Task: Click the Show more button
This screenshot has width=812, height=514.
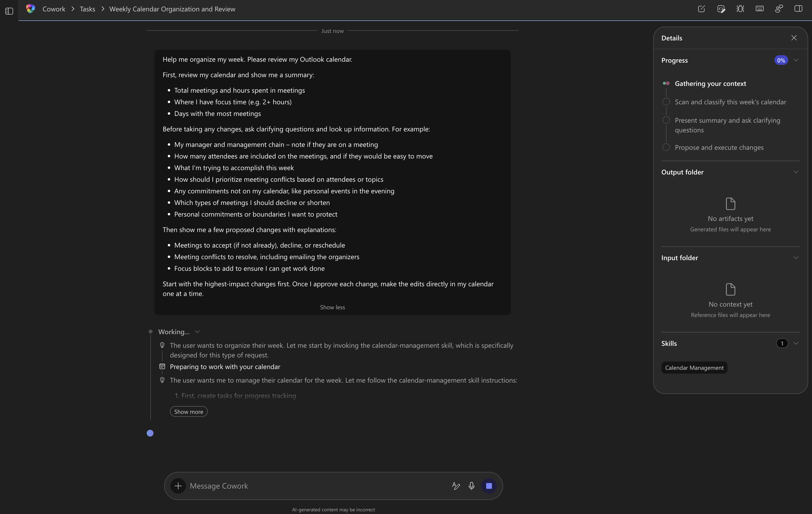Action: (x=189, y=412)
